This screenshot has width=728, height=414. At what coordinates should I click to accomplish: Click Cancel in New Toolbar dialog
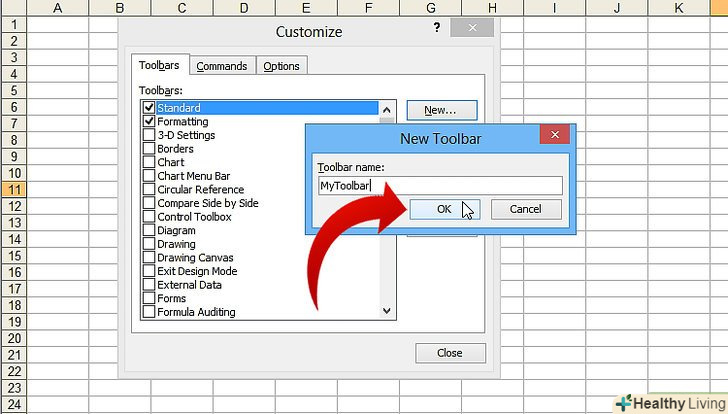[525, 210]
